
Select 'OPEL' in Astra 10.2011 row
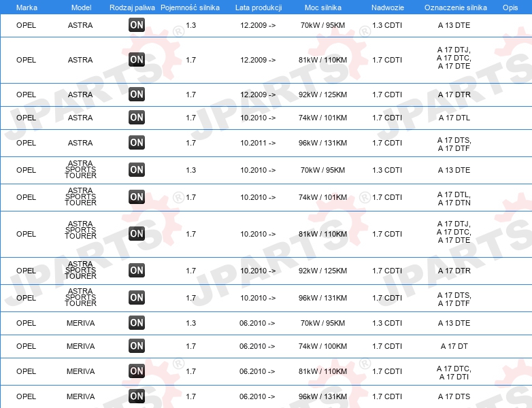26,143
